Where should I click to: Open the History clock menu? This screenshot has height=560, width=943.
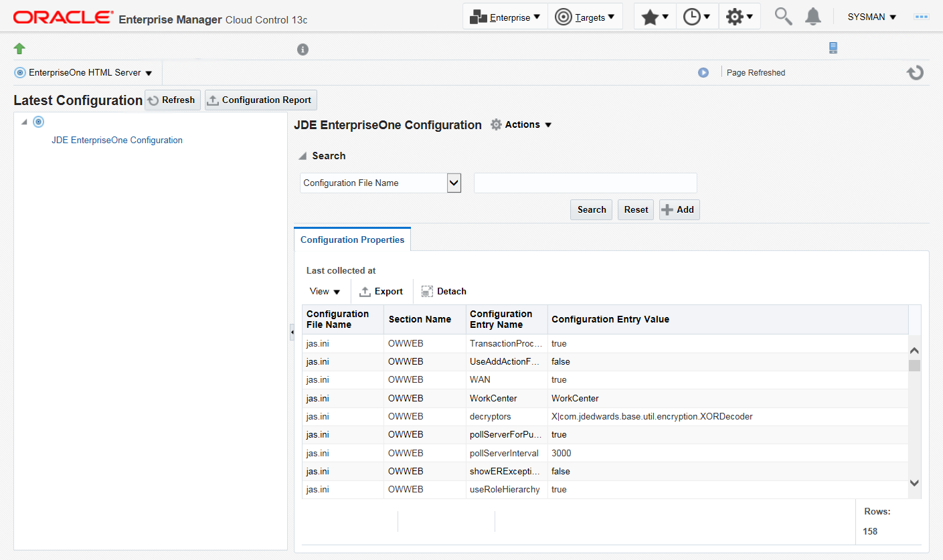[697, 17]
